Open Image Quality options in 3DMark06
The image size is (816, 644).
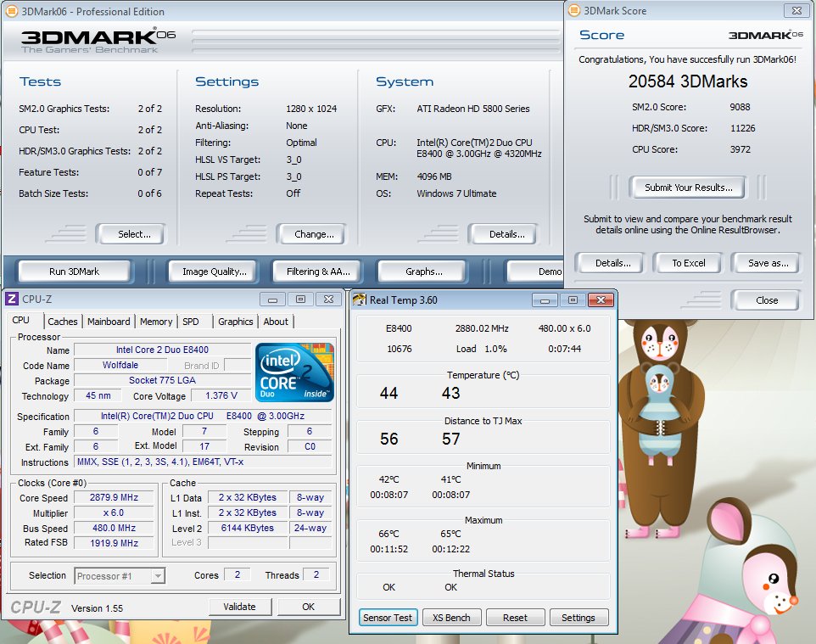(214, 272)
